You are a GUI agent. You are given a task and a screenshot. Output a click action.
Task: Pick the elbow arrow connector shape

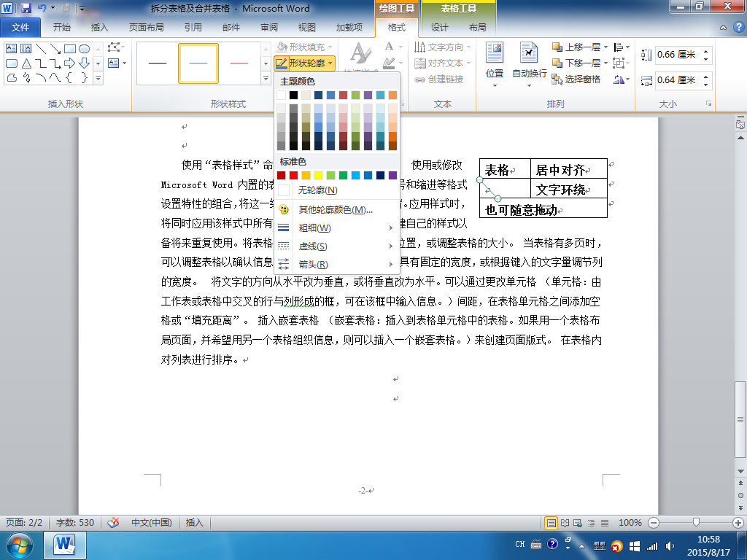[55, 63]
